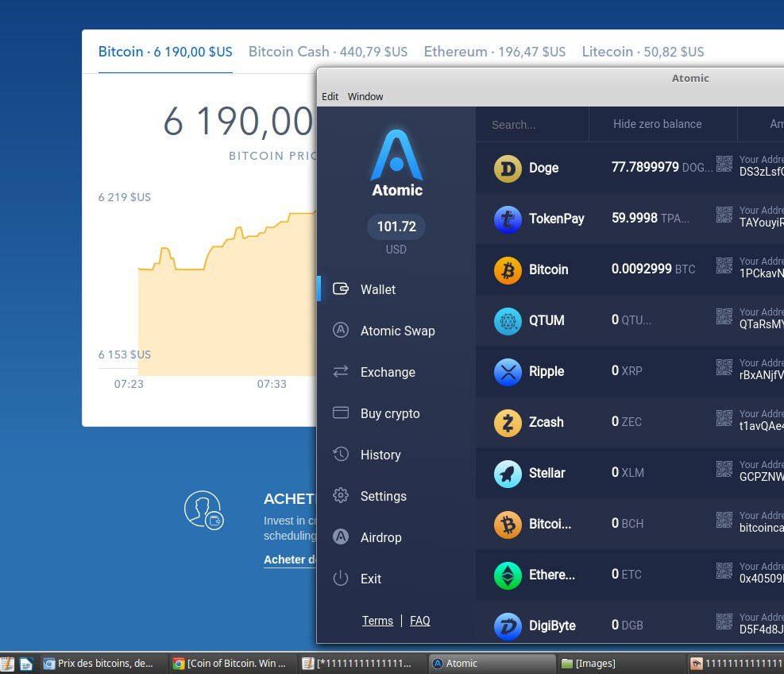The height and width of the screenshot is (674, 784).
Task: Follow the 'Acheter' link on the web page
Action: click(x=290, y=560)
